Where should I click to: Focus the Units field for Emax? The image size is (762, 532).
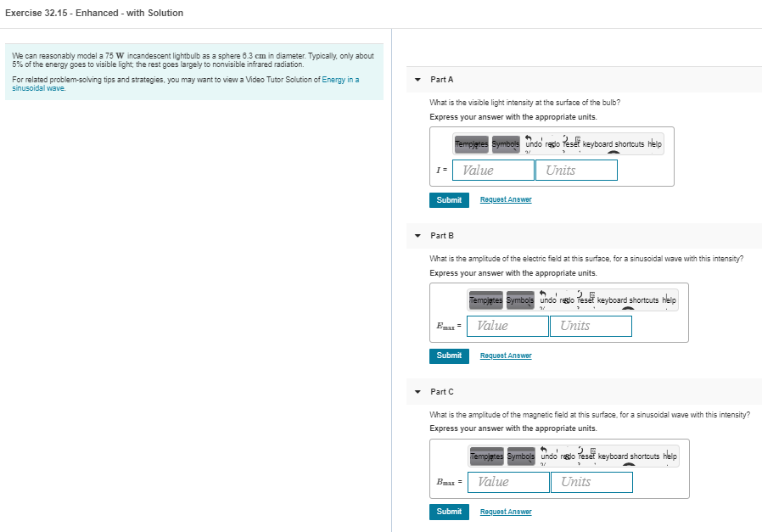[x=591, y=326]
